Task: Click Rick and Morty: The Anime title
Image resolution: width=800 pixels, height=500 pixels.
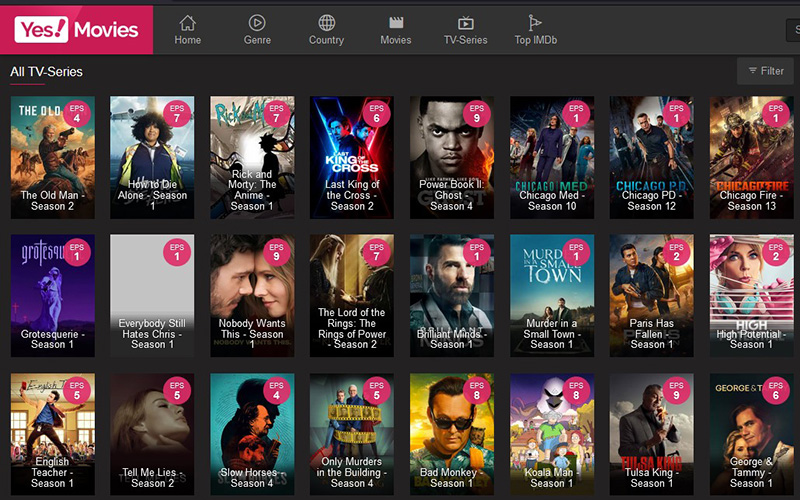Action: point(252,190)
